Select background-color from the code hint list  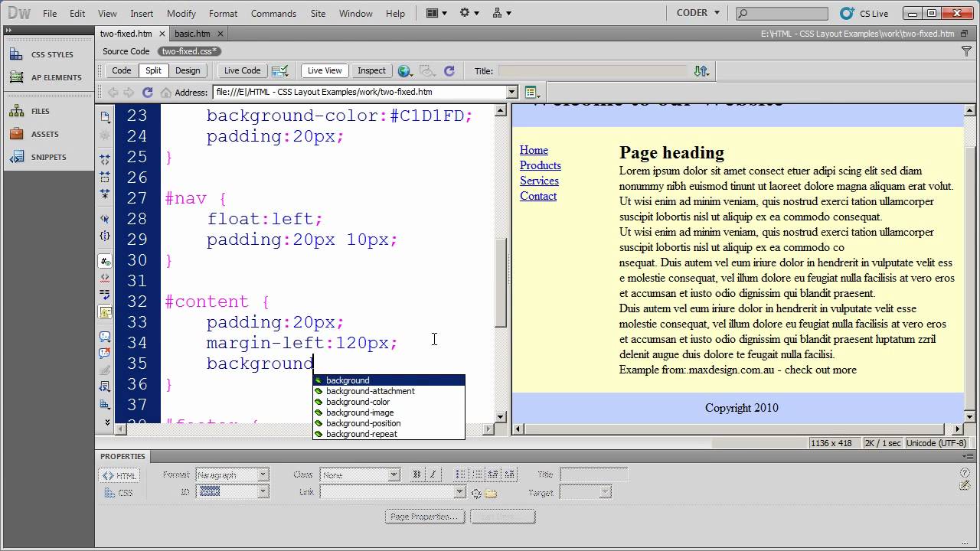point(358,402)
